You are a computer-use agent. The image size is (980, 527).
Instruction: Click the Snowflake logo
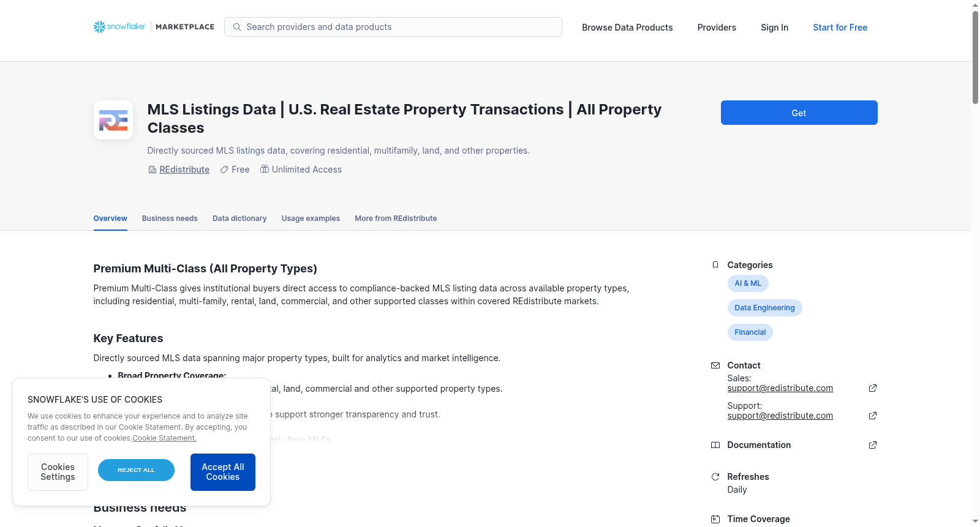click(x=119, y=27)
